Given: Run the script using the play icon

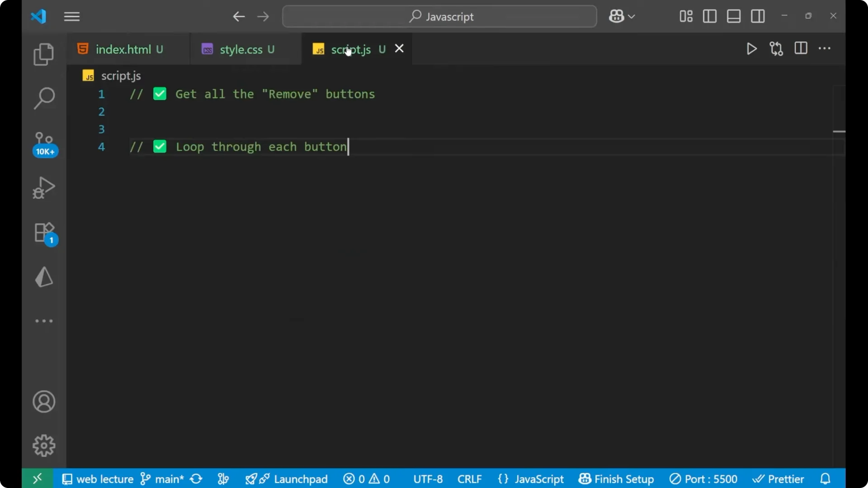Looking at the screenshot, I should click(x=752, y=49).
